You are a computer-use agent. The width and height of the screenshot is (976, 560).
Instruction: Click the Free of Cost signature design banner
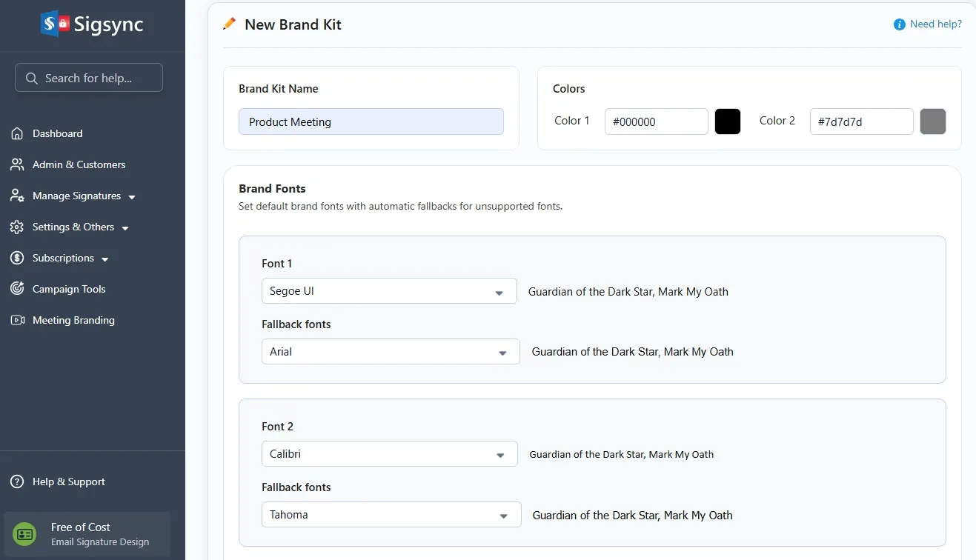pyautogui.click(x=87, y=533)
